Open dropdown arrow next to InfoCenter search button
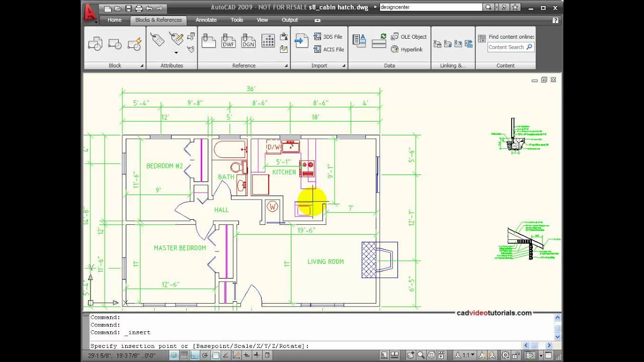644x362 pixels. [x=496, y=8]
